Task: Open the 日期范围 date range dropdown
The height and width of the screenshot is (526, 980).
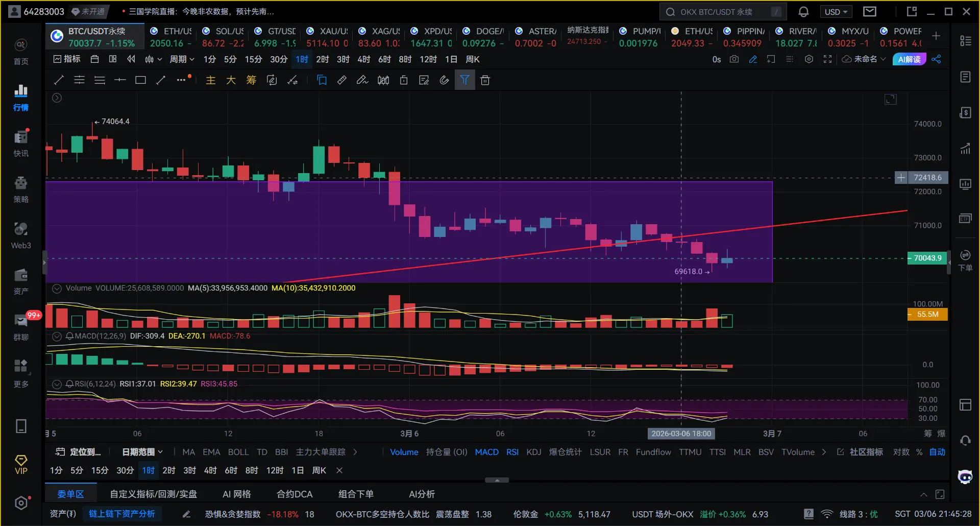Action: [x=142, y=452]
